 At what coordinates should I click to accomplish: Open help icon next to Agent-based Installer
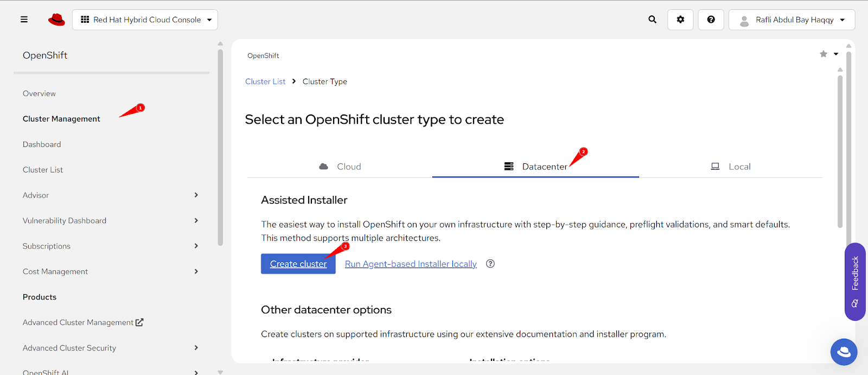click(x=490, y=264)
